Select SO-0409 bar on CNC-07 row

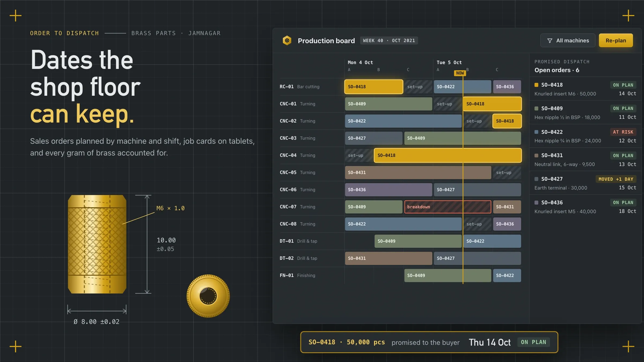[x=374, y=207]
